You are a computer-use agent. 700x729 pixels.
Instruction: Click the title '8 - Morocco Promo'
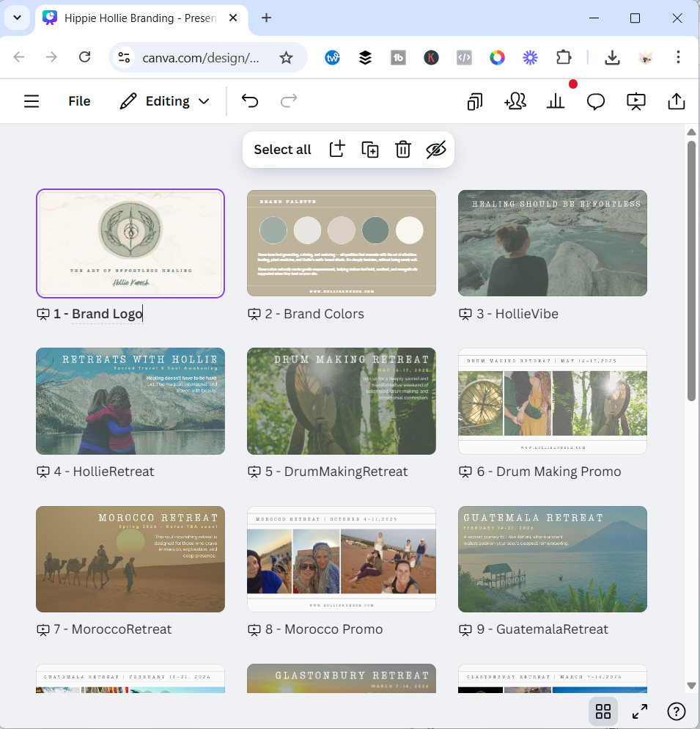coord(324,629)
